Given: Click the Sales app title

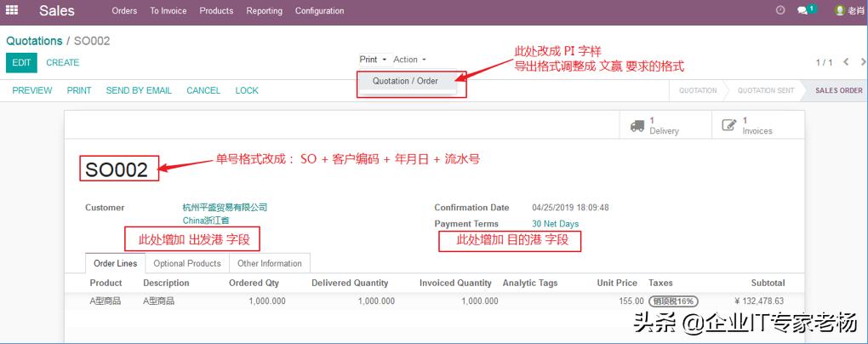Looking at the screenshot, I should tap(57, 10).
